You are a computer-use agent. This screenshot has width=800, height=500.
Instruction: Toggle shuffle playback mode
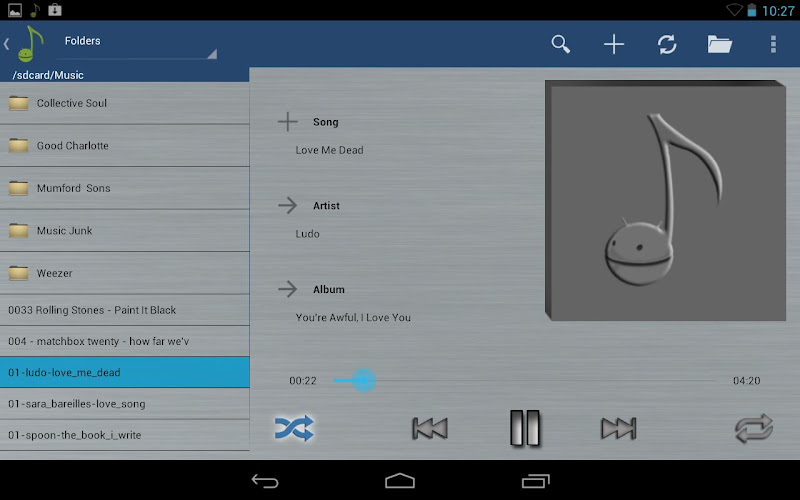click(x=294, y=428)
